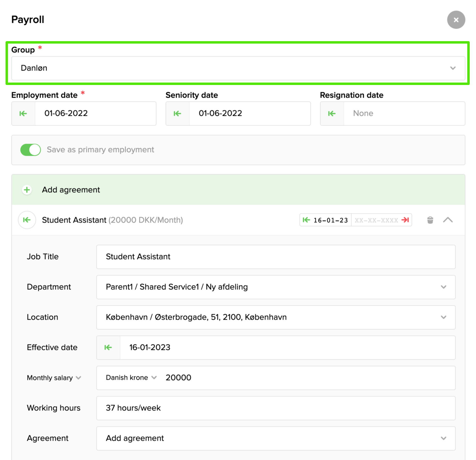476x460 pixels.
Task: Change Monthly salary type dropdown
Action: click(x=54, y=378)
